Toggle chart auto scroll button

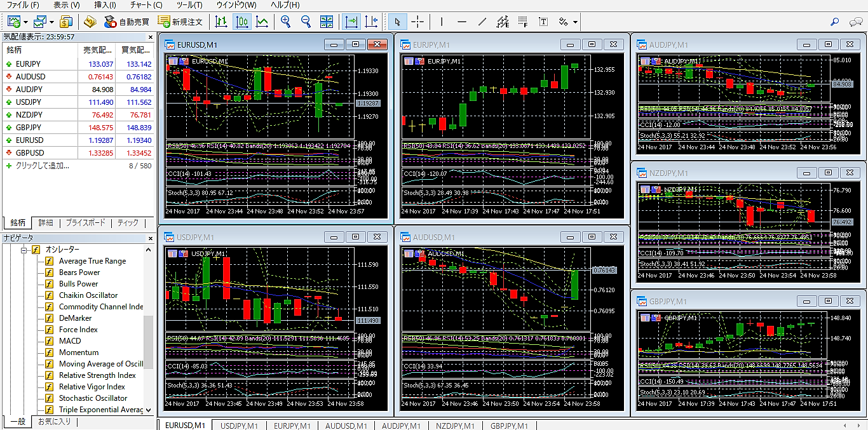point(351,22)
